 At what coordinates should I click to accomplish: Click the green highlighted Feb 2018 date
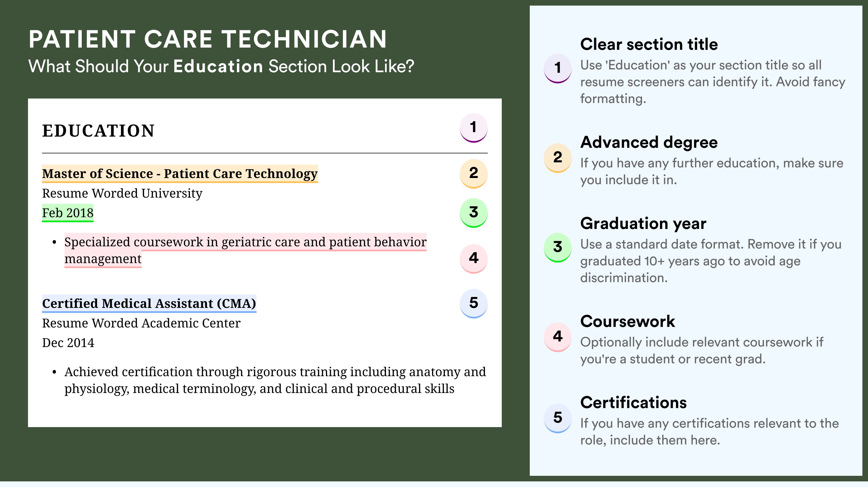click(68, 213)
